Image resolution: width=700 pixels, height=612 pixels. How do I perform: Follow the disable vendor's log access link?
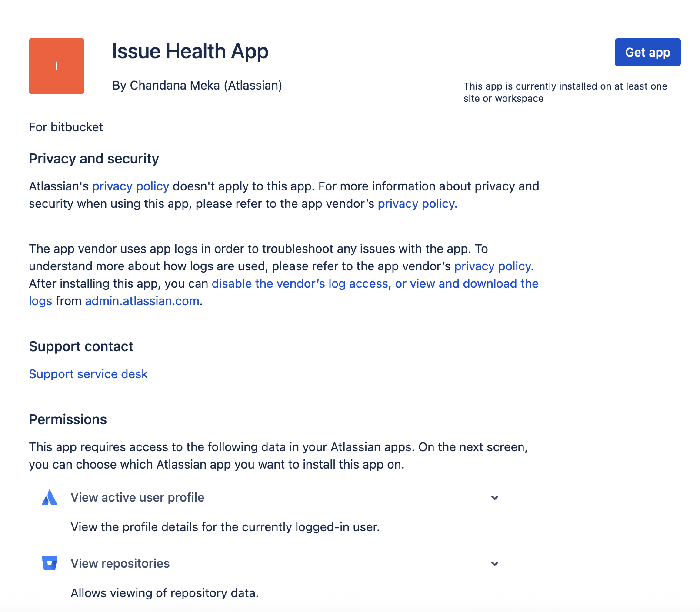[375, 283]
